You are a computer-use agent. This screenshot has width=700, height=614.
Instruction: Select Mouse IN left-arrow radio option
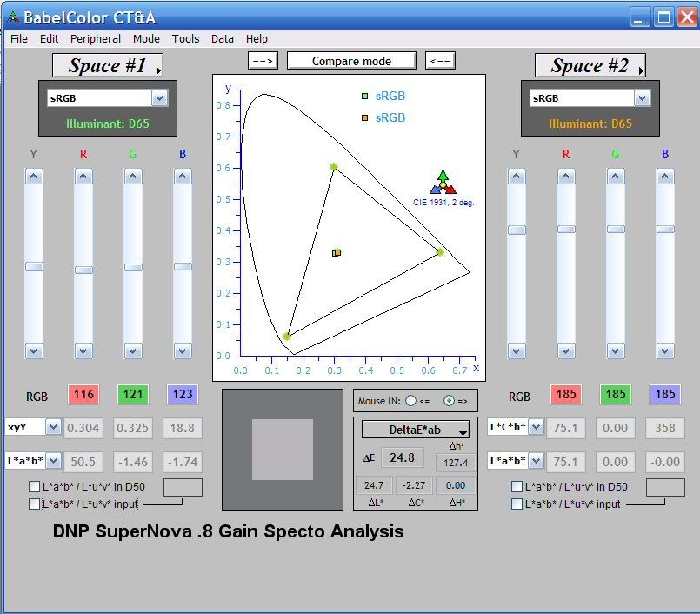tap(410, 401)
